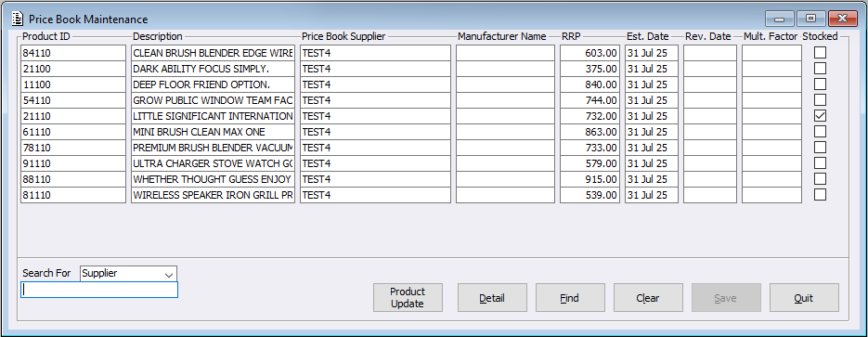The width and height of the screenshot is (868, 337).
Task: Open the Search For Supplier dropdown
Action: [168, 274]
